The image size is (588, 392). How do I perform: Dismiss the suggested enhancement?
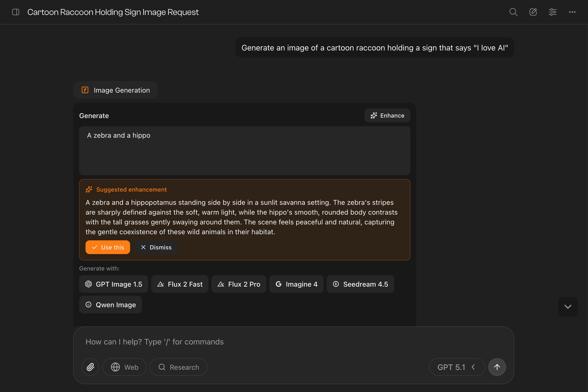[156, 247]
